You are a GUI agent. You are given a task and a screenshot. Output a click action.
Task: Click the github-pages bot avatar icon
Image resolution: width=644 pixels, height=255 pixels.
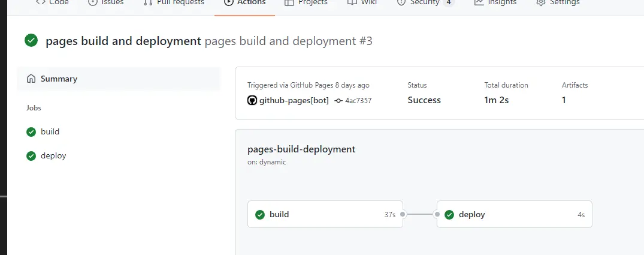pos(252,100)
